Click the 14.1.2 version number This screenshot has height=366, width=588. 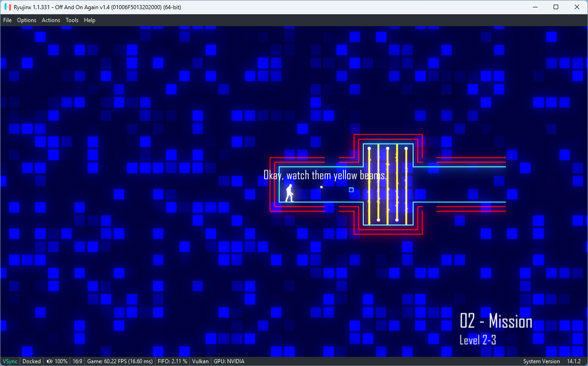(575, 361)
